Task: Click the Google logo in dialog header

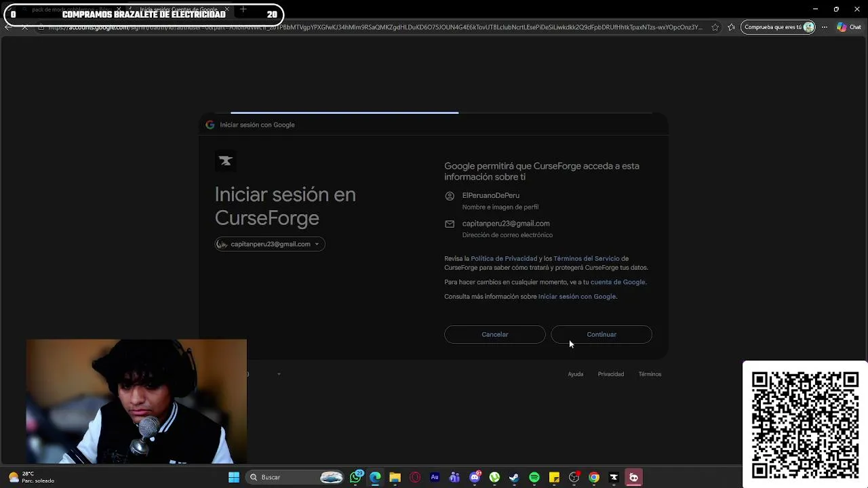Action: pos(210,125)
